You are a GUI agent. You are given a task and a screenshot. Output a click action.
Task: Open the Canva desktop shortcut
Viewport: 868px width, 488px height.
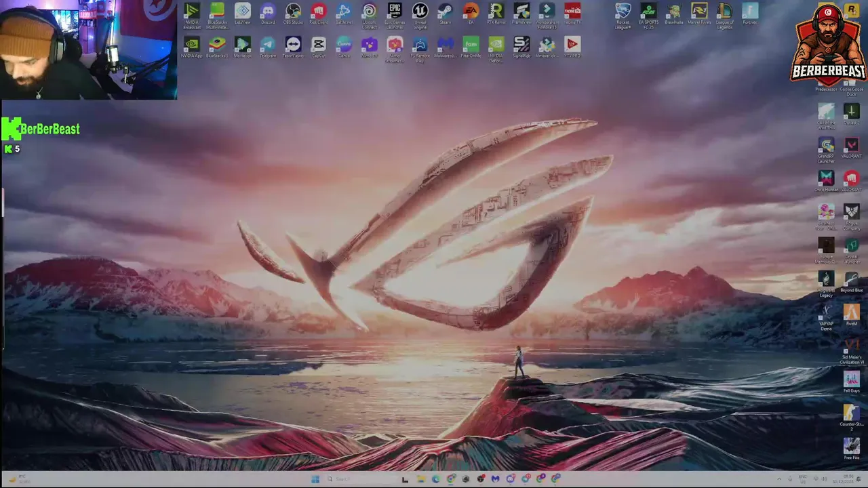pyautogui.click(x=344, y=47)
